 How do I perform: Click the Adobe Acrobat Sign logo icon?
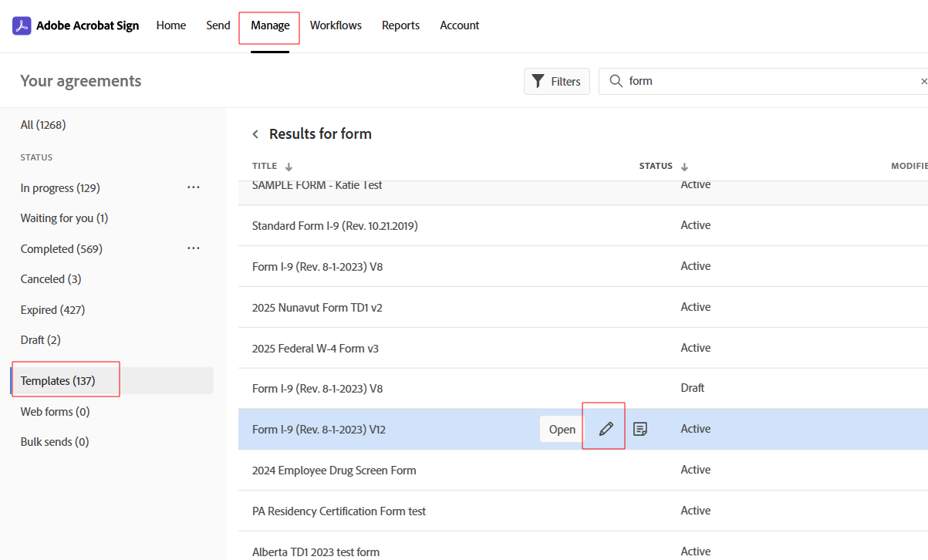click(x=22, y=25)
